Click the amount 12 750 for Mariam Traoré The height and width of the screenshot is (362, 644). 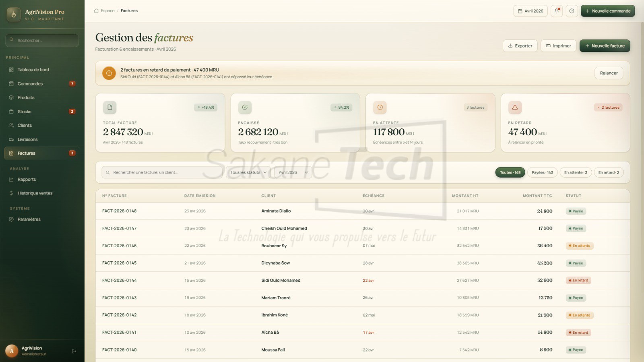point(545,298)
